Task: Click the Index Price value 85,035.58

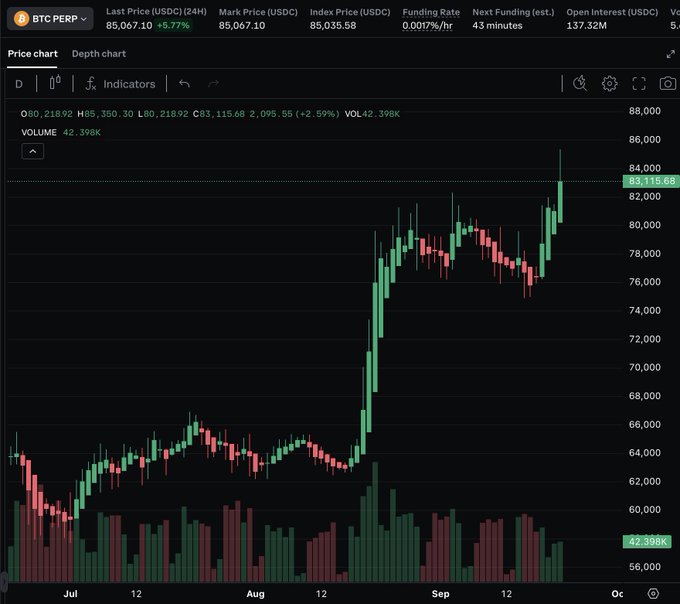Action: (x=333, y=26)
